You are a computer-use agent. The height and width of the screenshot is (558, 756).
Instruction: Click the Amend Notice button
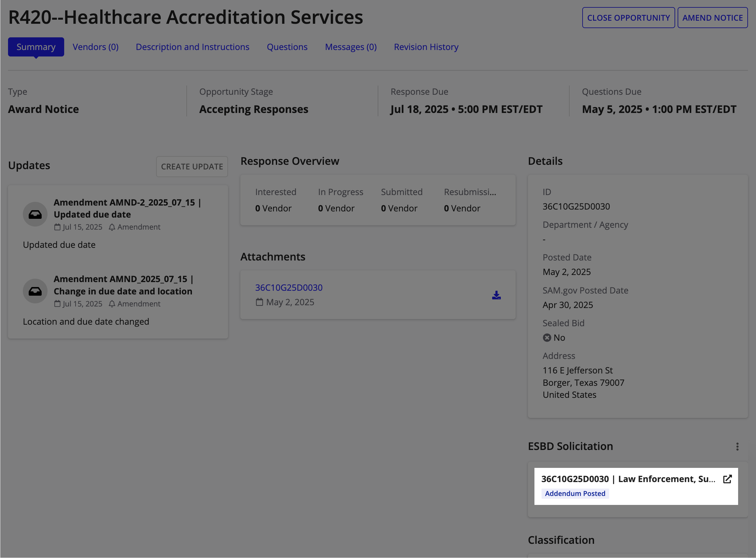[x=712, y=18]
